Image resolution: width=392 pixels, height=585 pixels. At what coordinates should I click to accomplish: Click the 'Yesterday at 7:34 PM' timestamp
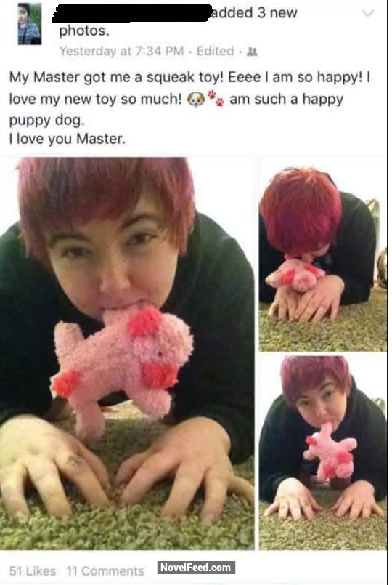[x=122, y=51]
